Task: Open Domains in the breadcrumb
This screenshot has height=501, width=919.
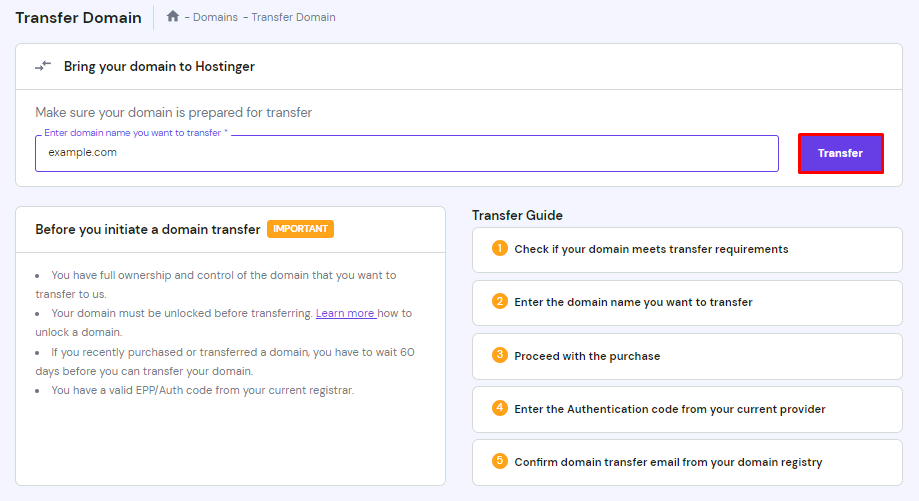Action: point(215,17)
